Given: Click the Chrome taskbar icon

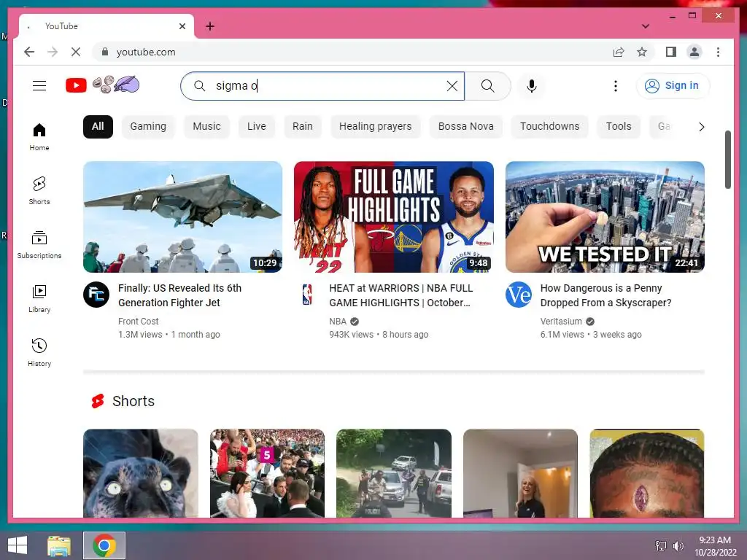Looking at the screenshot, I should pos(104,545).
